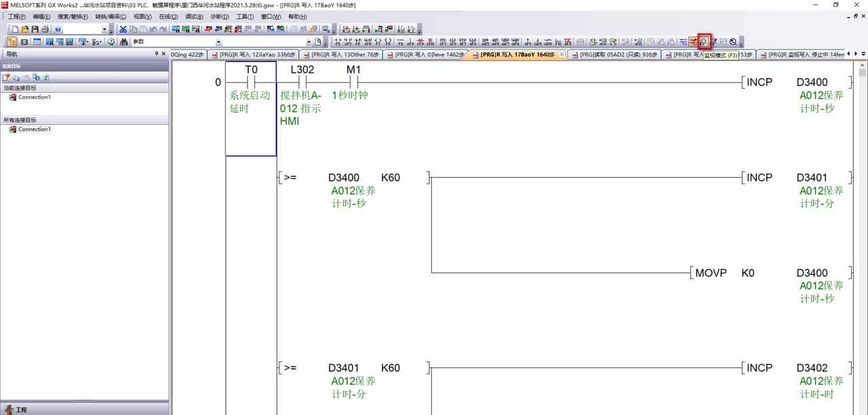Click the Open project folder icon
The image size is (868, 415).
tap(25, 29)
